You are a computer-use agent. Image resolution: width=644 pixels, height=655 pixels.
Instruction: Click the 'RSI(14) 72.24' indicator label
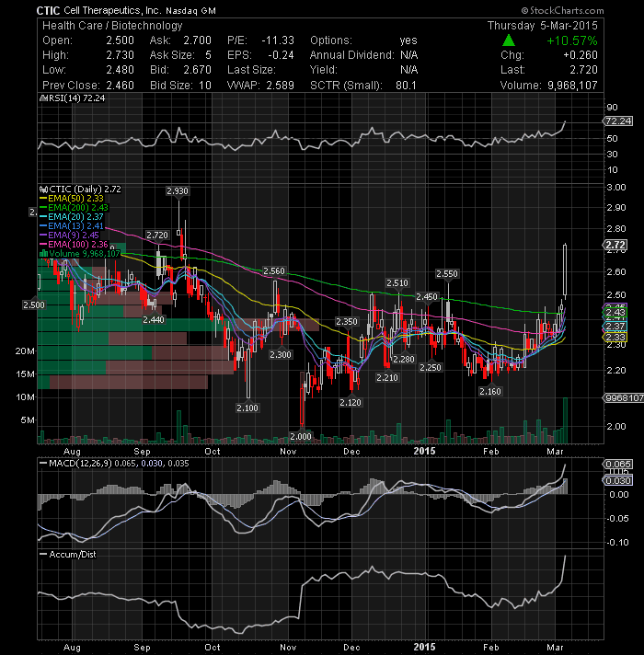point(77,98)
